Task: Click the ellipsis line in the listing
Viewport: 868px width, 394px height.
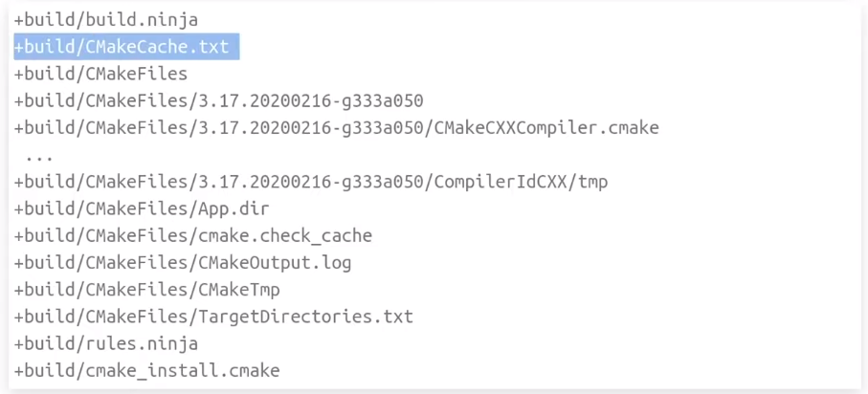Action: tap(38, 156)
